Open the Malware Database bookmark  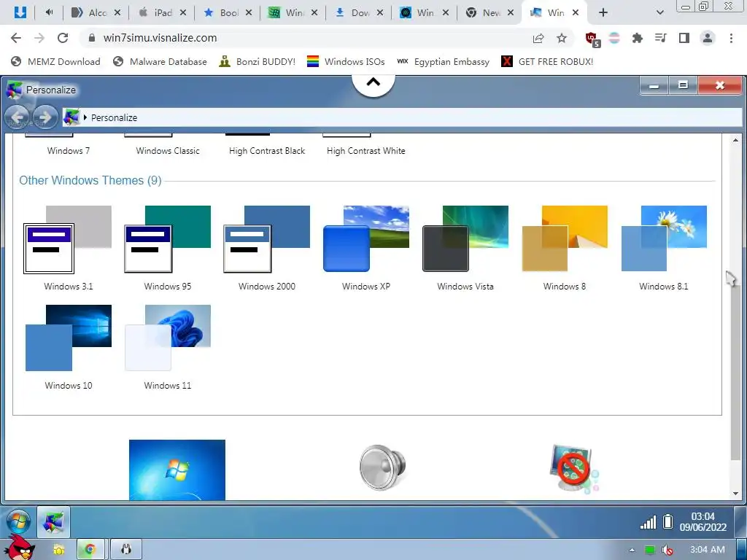(160, 61)
